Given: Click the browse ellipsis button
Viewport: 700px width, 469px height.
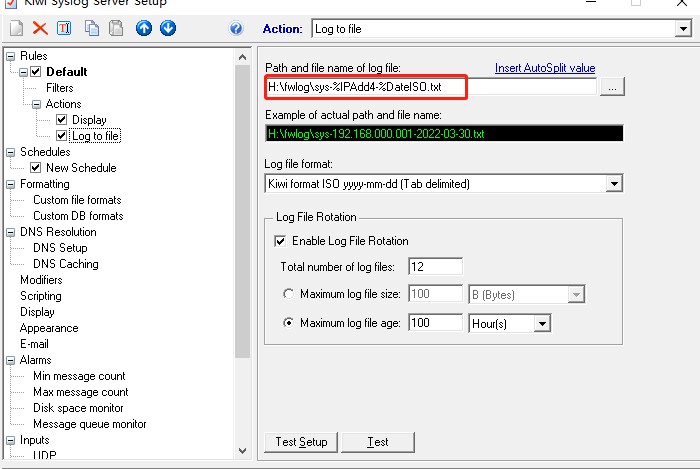Looking at the screenshot, I should click(612, 87).
